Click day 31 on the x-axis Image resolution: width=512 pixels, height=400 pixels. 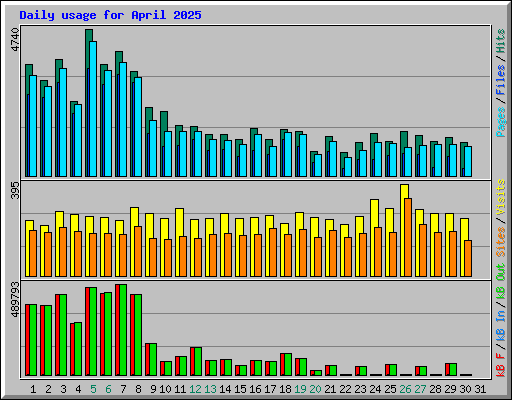tap(480, 389)
